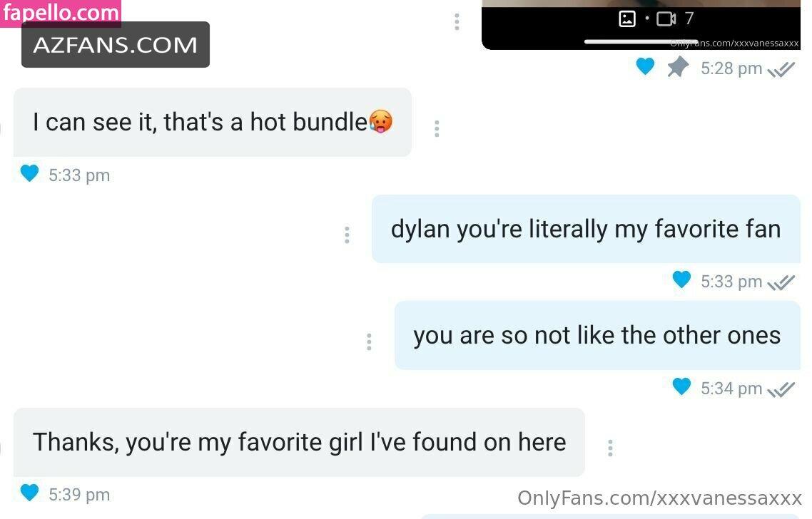The height and width of the screenshot is (519, 812).
Task: Click double-check read receipt at 5:33 pm
Action: click(781, 282)
